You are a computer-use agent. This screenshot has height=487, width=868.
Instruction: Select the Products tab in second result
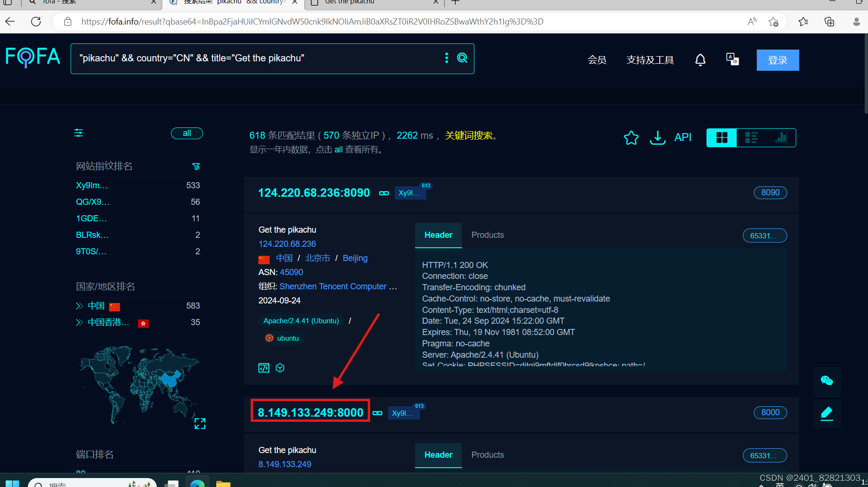pos(487,455)
